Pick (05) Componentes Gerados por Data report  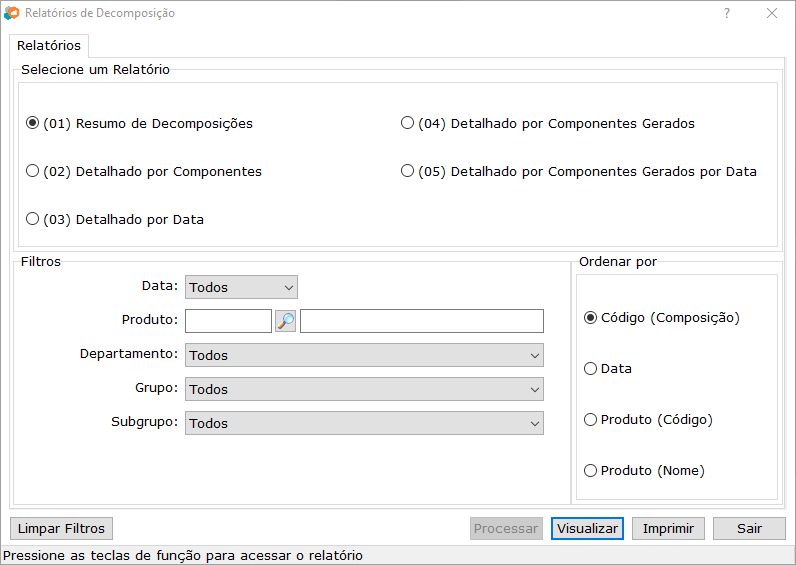pyautogui.click(x=407, y=172)
